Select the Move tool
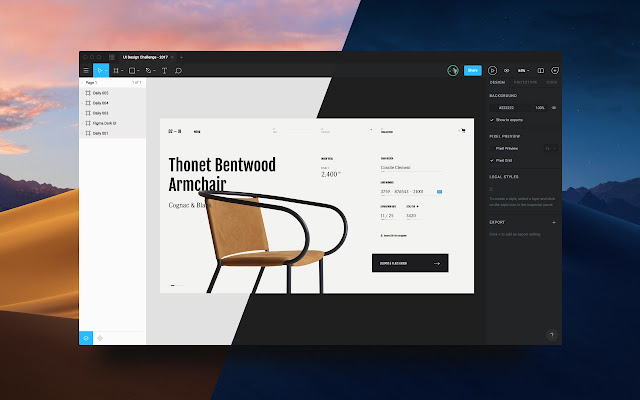Image resolution: width=640 pixels, height=400 pixels. click(99, 71)
